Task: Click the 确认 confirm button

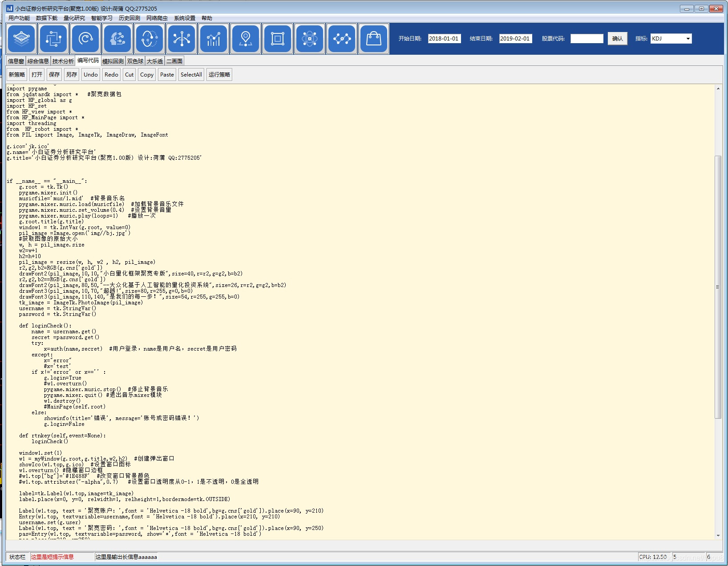Action: point(618,39)
